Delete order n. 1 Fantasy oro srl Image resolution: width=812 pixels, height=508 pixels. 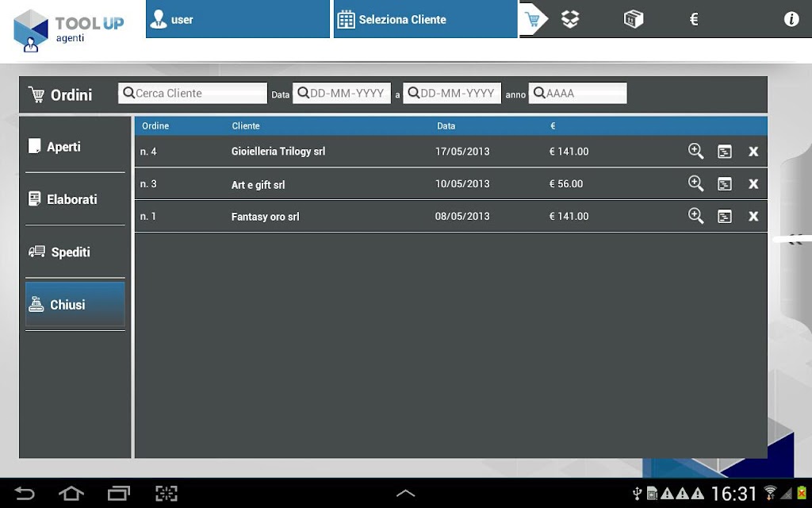coord(753,216)
